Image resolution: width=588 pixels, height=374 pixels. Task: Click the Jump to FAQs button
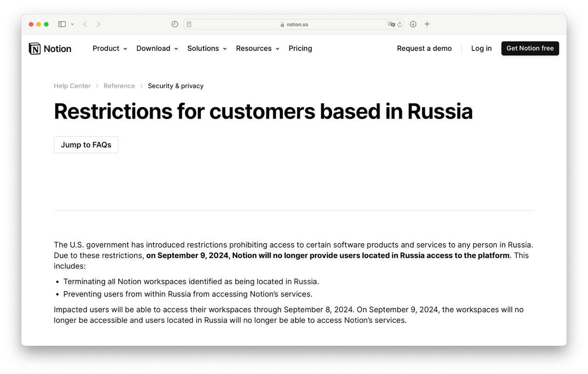(86, 145)
